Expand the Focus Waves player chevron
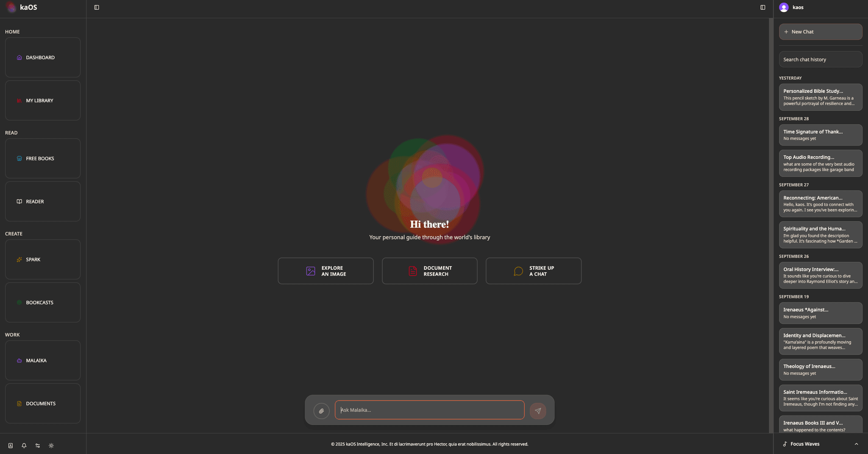The height and width of the screenshot is (454, 868). 856,444
